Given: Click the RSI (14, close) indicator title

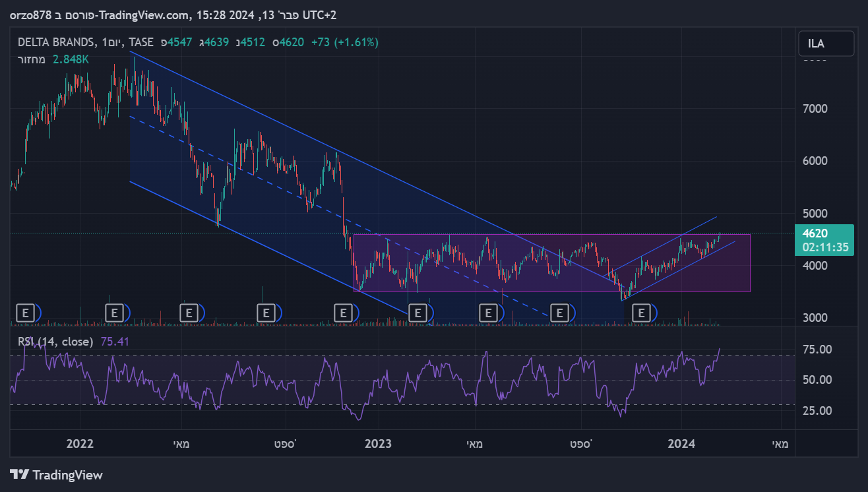Looking at the screenshot, I should (55, 342).
